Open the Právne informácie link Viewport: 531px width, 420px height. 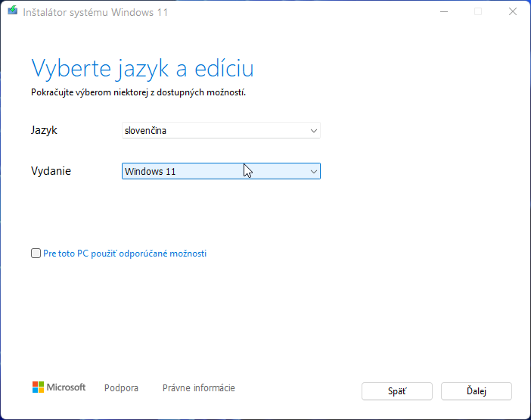pos(199,387)
